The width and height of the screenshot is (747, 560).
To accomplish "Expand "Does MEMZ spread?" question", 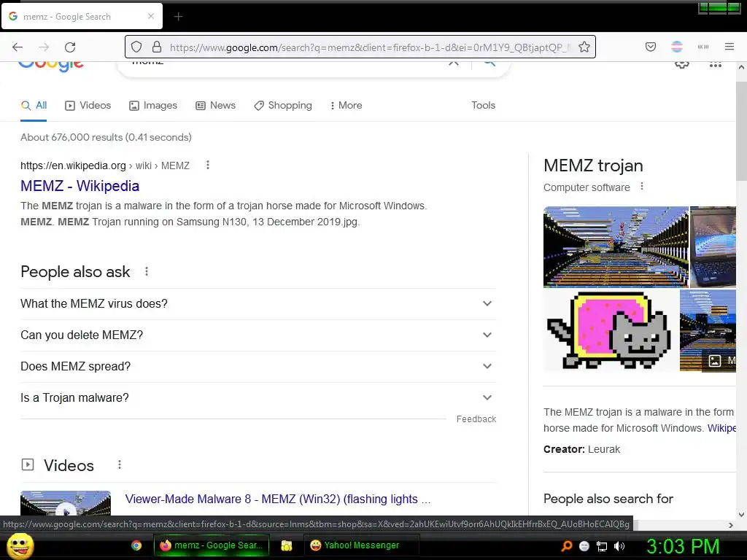I will tap(258, 367).
